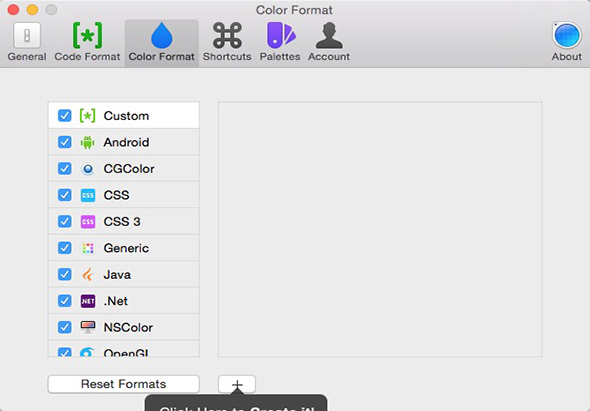Uncheck the Custom format checkbox
The image size is (590, 411).
(x=65, y=116)
